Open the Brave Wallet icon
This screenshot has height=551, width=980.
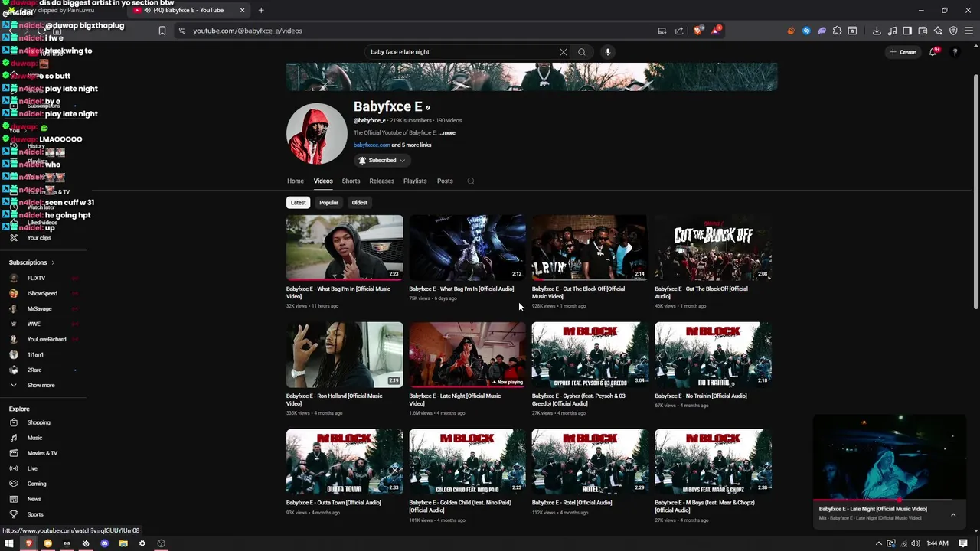923,31
